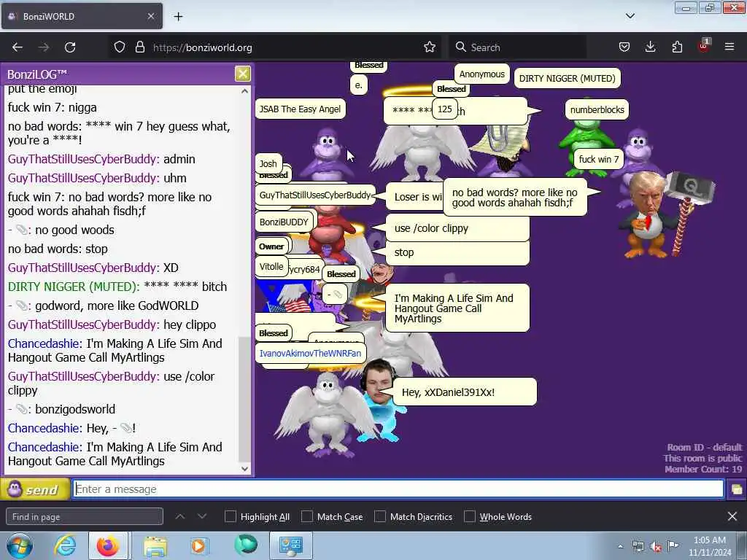Image resolution: width=747 pixels, height=560 pixels.
Task: Go back with the browser back arrow
Action: [18, 47]
